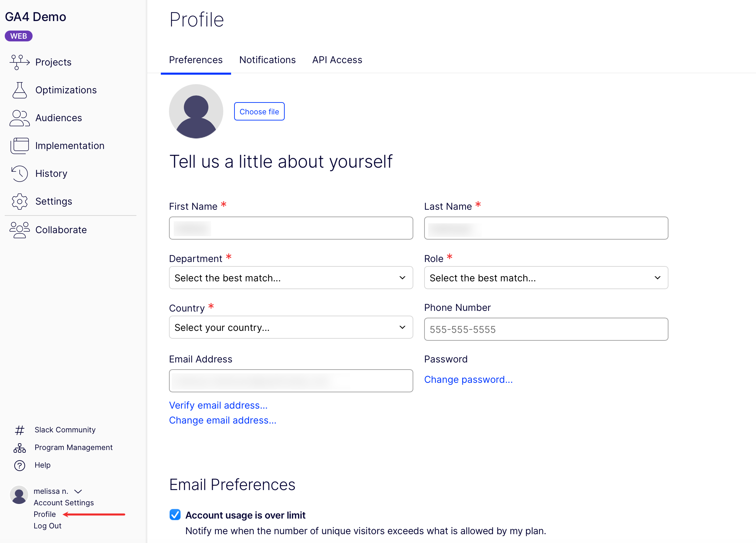The width and height of the screenshot is (756, 543).
Task: Open the Slack Community link
Action: coord(64,429)
